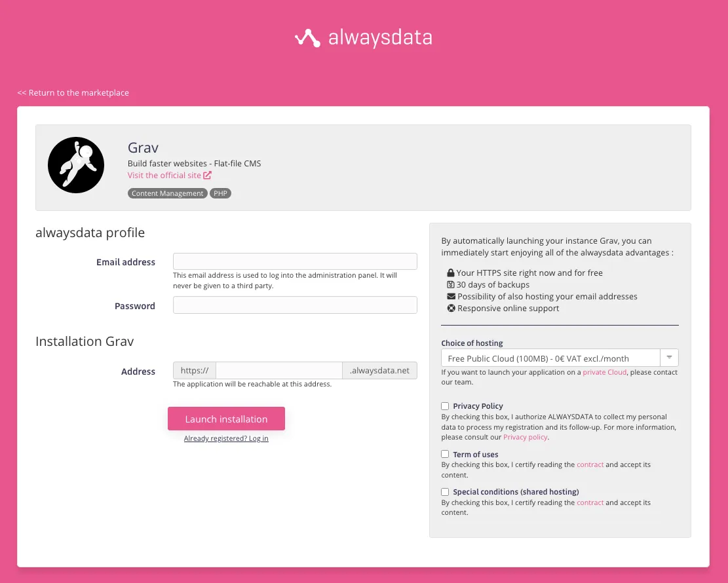Open contract link under Term of uses
This screenshot has height=583, width=728.
590,464
